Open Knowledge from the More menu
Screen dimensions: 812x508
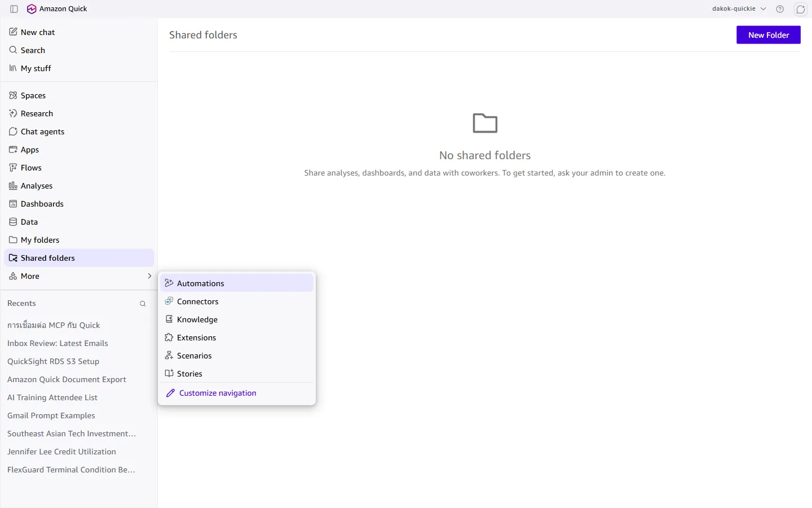click(x=237, y=319)
